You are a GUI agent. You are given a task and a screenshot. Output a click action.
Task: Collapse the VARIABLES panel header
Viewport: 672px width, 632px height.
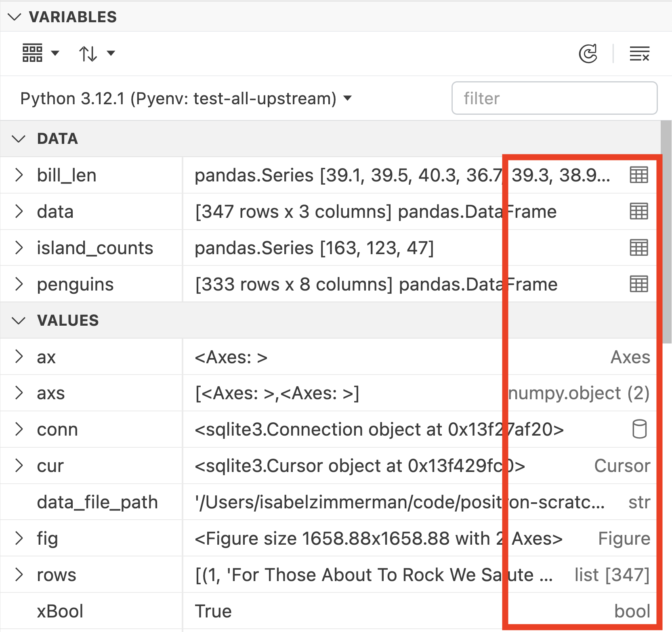pyautogui.click(x=14, y=17)
